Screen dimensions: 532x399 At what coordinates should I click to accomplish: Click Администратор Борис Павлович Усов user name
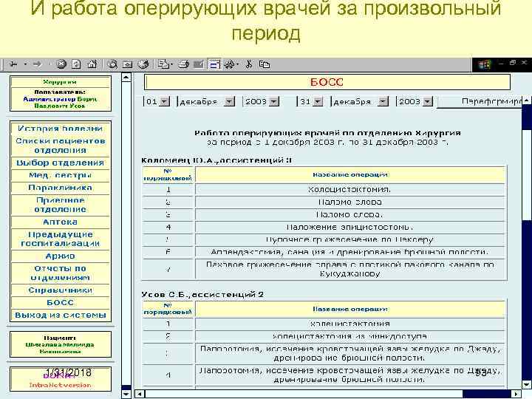pos(60,102)
